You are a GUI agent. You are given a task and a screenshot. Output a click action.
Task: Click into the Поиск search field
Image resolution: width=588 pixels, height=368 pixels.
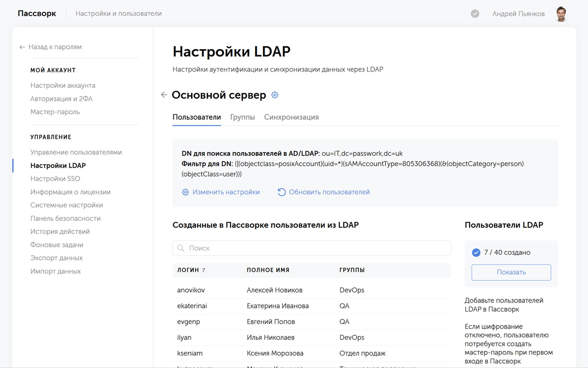311,248
